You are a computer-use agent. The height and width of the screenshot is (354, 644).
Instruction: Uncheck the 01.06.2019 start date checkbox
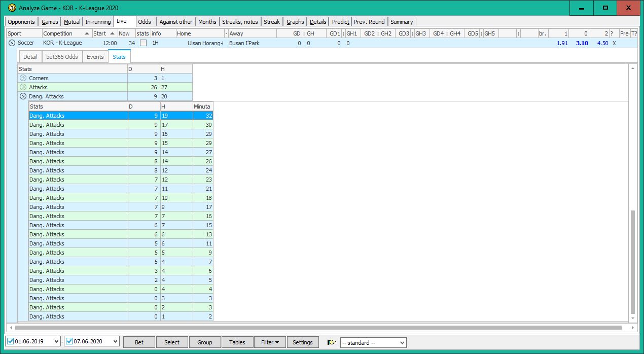[x=11, y=342]
